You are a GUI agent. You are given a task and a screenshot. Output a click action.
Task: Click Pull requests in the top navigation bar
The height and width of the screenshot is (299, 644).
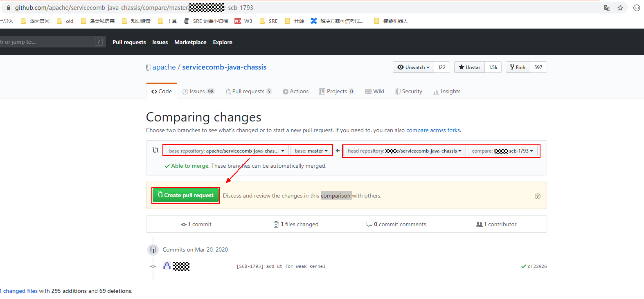coord(129,42)
